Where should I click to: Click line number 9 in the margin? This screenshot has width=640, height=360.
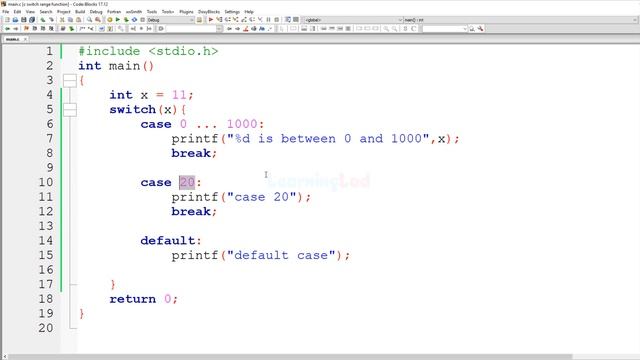click(x=50, y=168)
